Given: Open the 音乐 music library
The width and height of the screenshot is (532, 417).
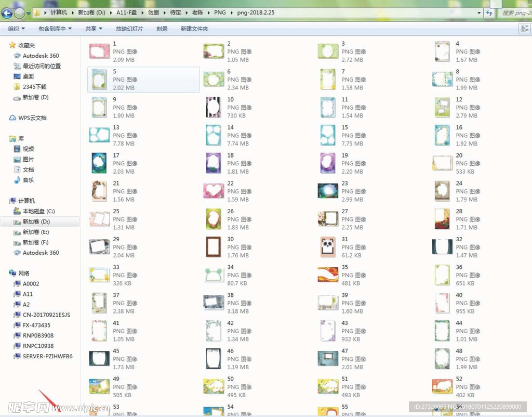Looking at the screenshot, I should point(28,180).
